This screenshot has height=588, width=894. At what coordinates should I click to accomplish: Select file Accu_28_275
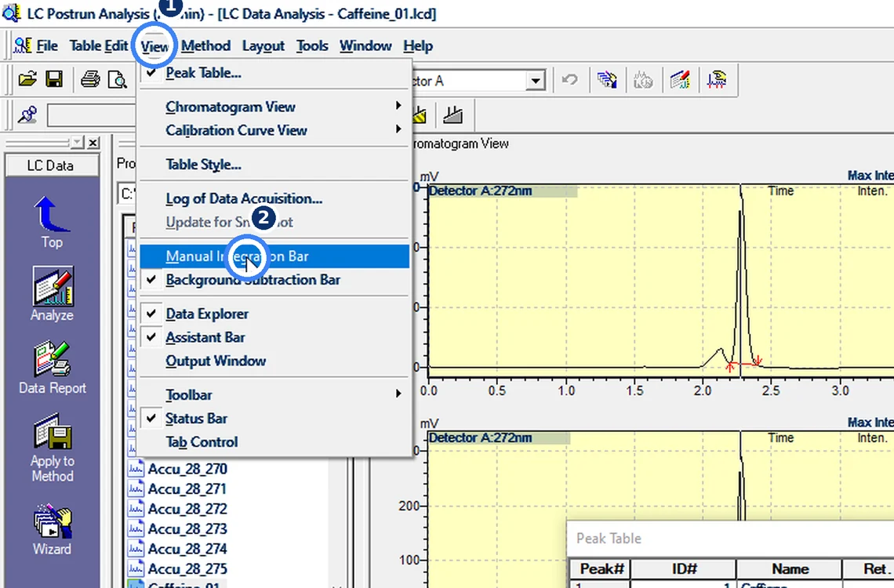click(187, 568)
